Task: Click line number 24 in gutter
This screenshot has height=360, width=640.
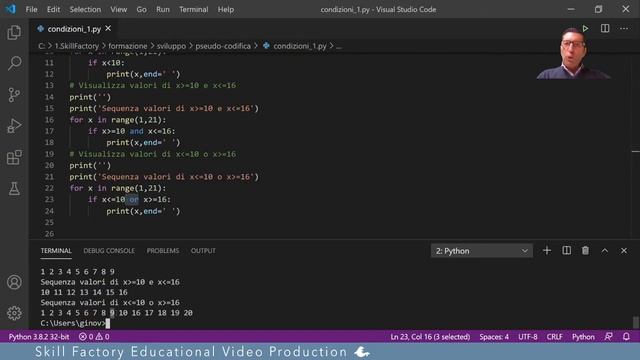Action: click(x=49, y=211)
